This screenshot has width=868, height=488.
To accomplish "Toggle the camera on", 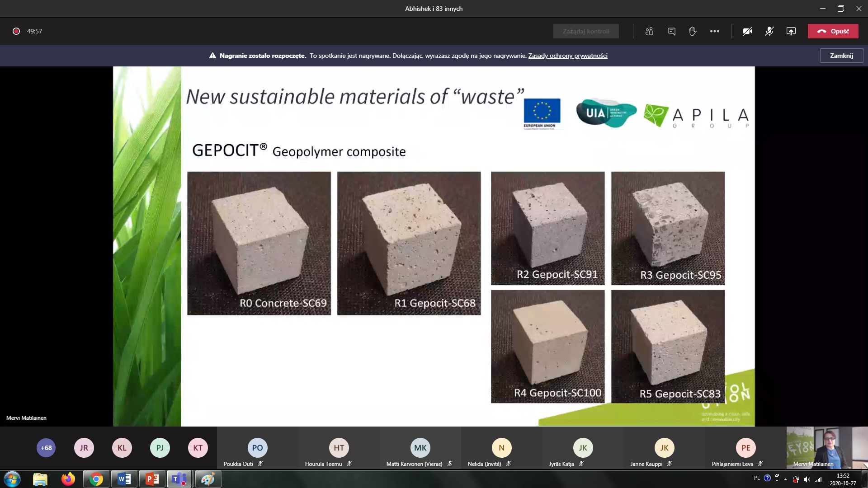I will click(747, 31).
